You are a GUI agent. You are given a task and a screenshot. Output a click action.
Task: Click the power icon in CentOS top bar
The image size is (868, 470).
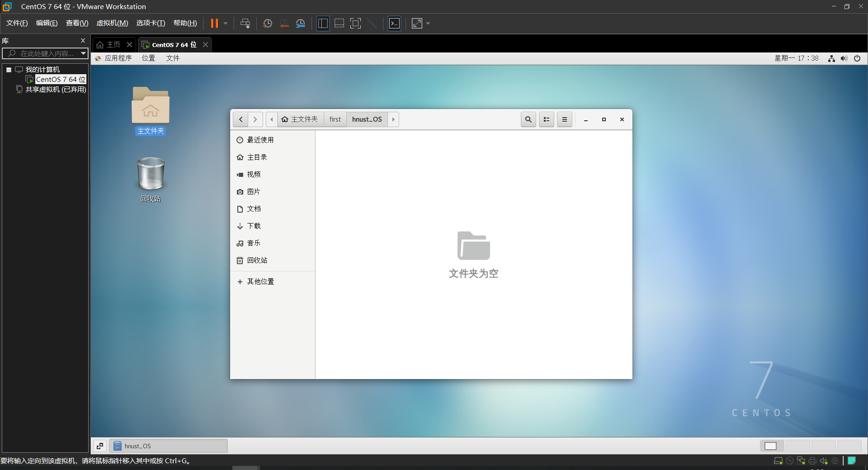point(857,58)
